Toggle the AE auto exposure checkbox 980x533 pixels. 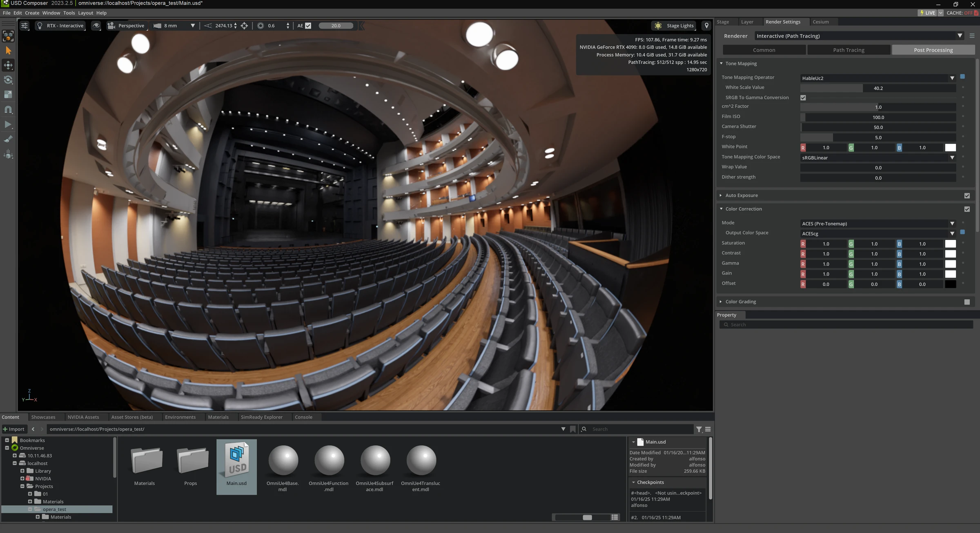(308, 26)
